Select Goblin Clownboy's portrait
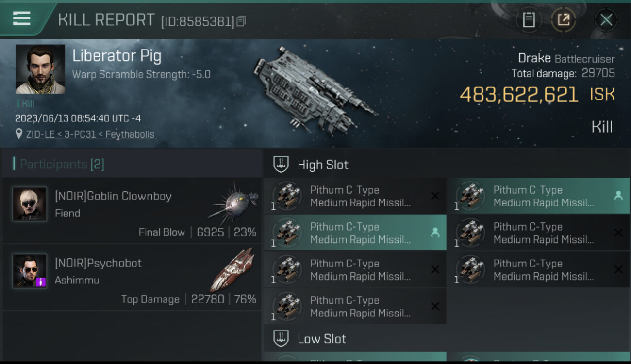 [x=30, y=204]
